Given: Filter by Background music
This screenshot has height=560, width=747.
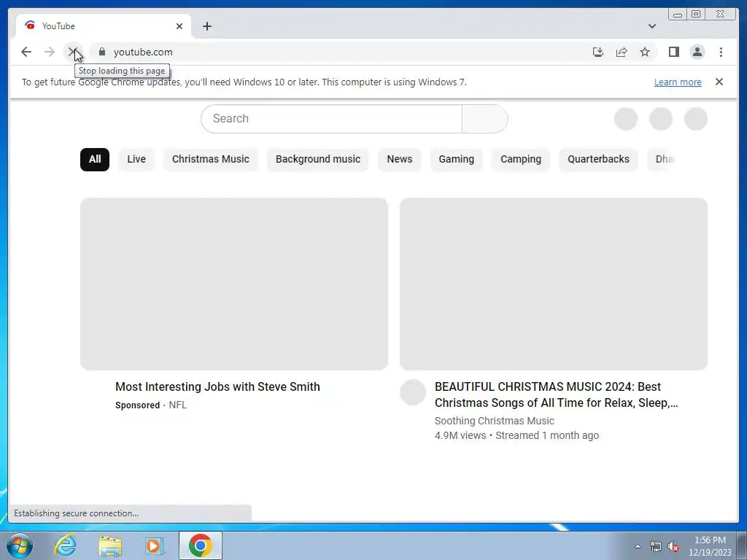Looking at the screenshot, I should coord(318,159).
